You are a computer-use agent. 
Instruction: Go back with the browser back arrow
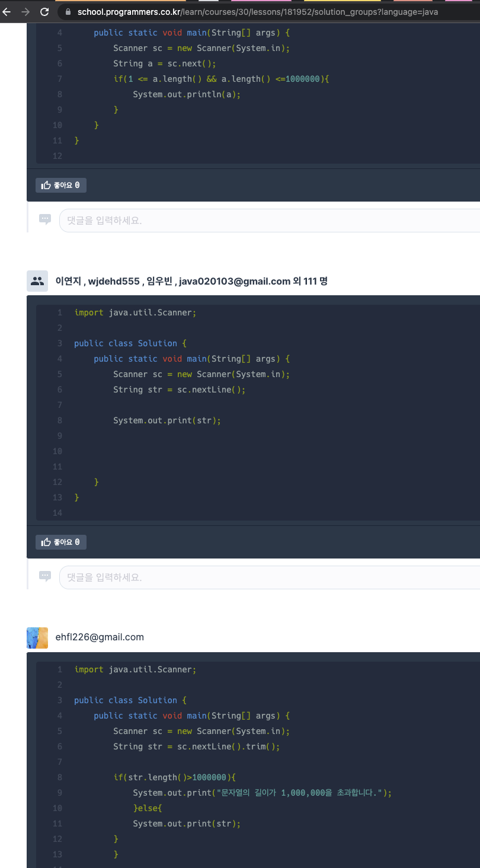click(x=7, y=12)
